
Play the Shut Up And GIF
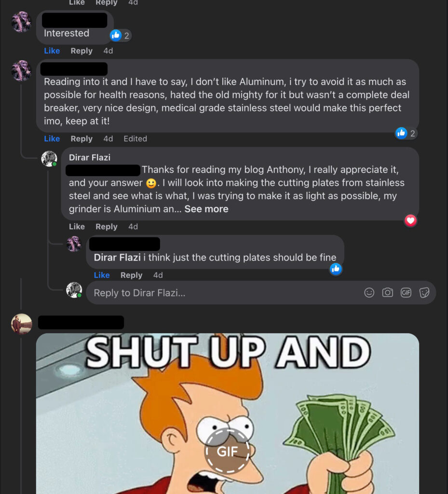pyautogui.click(x=227, y=451)
